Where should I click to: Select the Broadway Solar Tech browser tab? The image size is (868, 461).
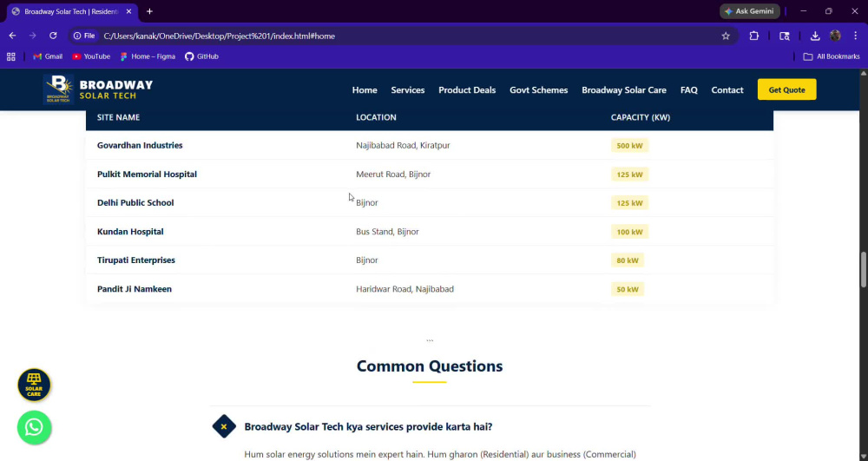coord(71,11)
